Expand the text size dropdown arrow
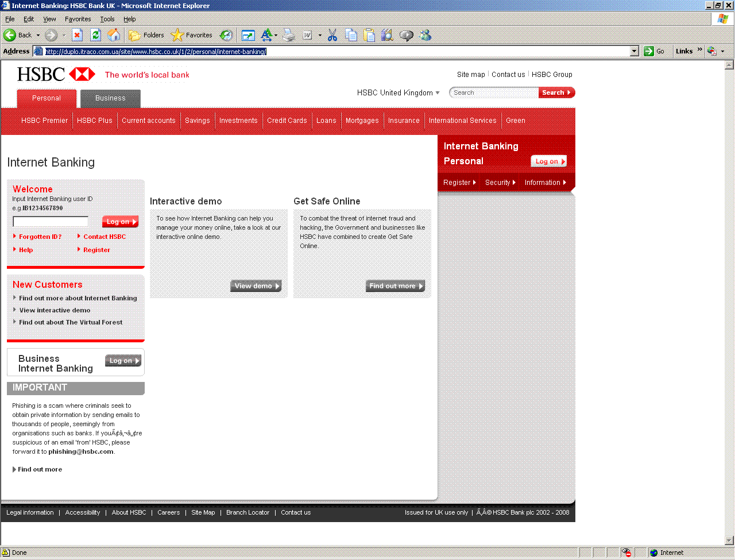Image resolution: width=735 pixels, height=560 pixels. point(276,35)
